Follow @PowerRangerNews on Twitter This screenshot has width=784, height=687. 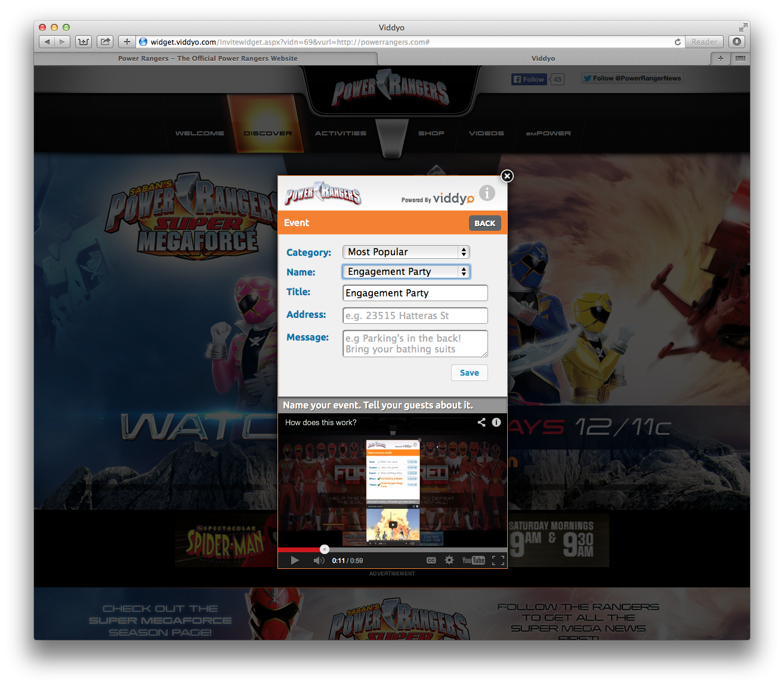coord(632,78)
